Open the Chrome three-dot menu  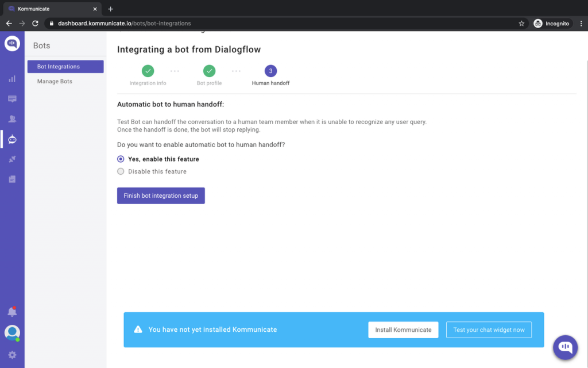click(581, 23)
